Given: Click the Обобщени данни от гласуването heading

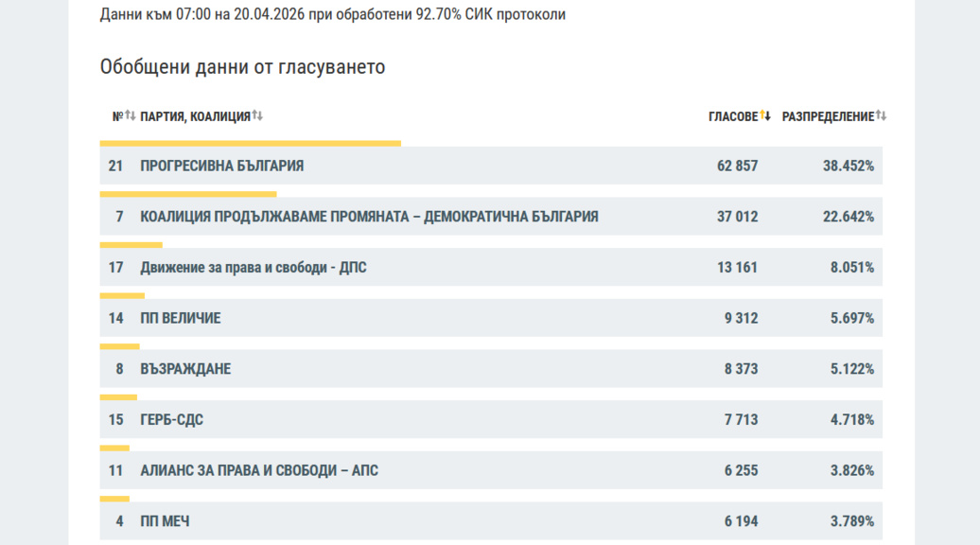Looking at the screenshot, I should [x=242, y=67].
